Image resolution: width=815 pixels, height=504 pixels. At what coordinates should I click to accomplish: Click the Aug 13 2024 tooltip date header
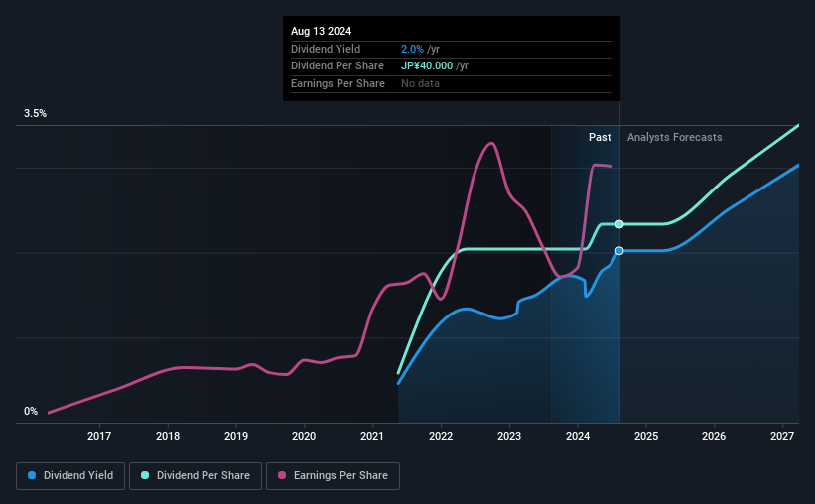click(x=322, y=31)
